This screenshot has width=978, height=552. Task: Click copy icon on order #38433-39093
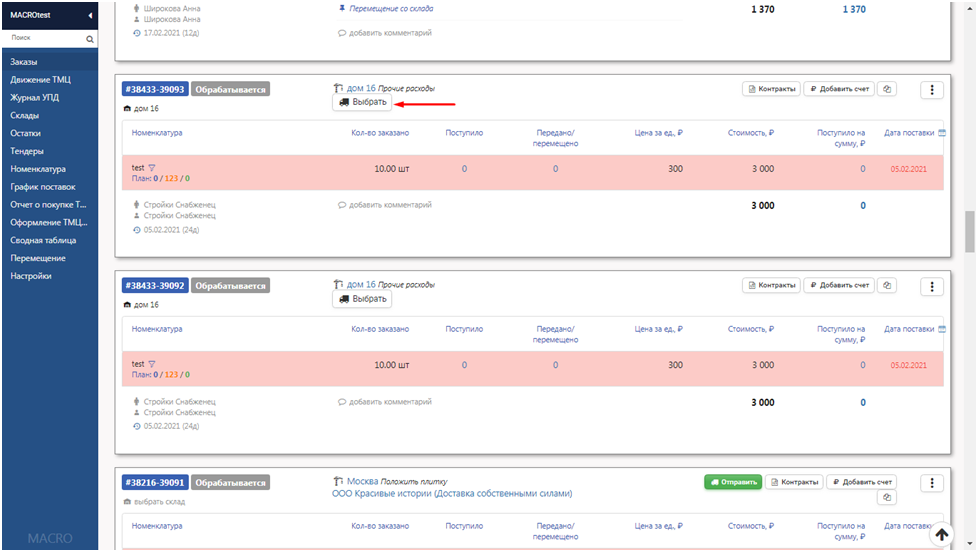[x=888, y=89]
